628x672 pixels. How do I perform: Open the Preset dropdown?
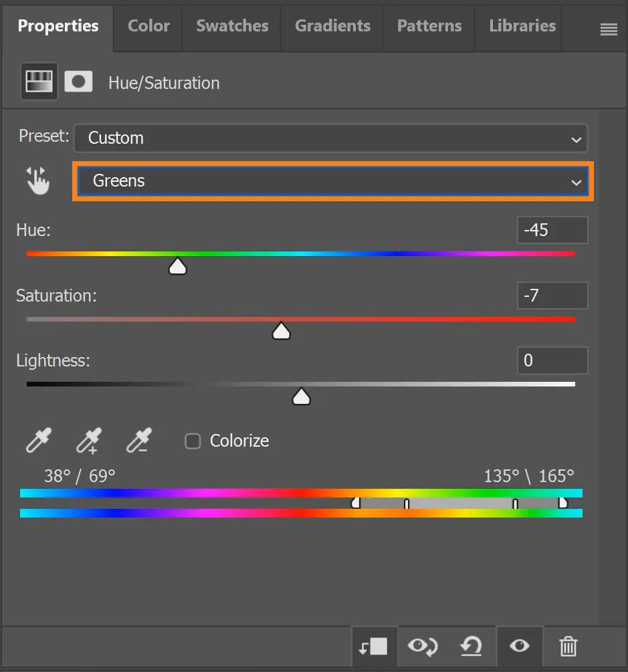coord(330,138)
